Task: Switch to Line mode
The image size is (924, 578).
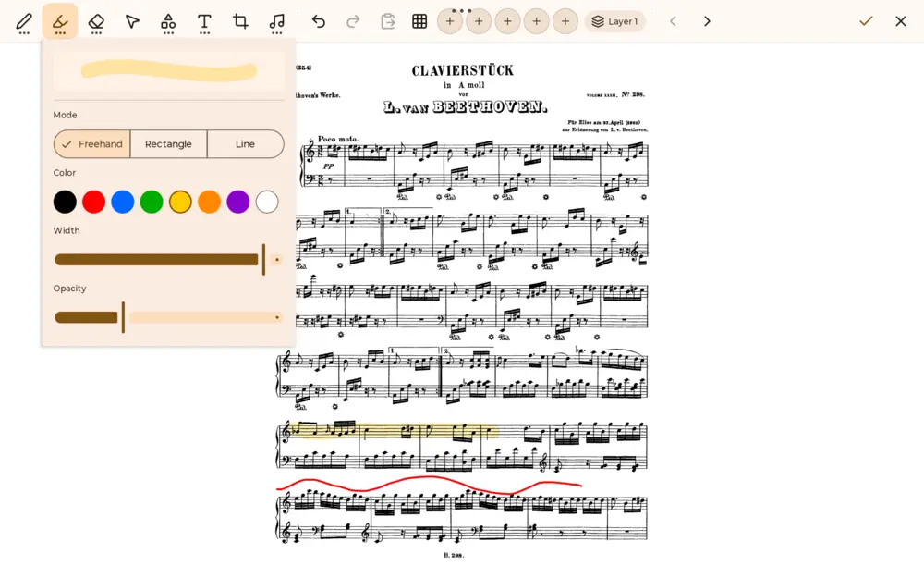Action: click(245, 144)
